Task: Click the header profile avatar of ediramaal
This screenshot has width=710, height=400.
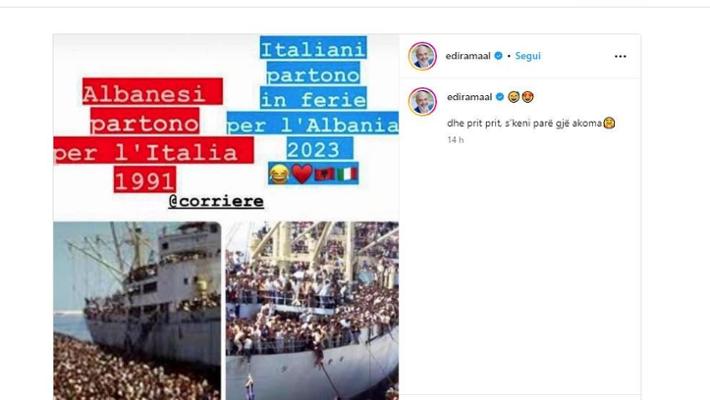Action: tap(422, 56)
